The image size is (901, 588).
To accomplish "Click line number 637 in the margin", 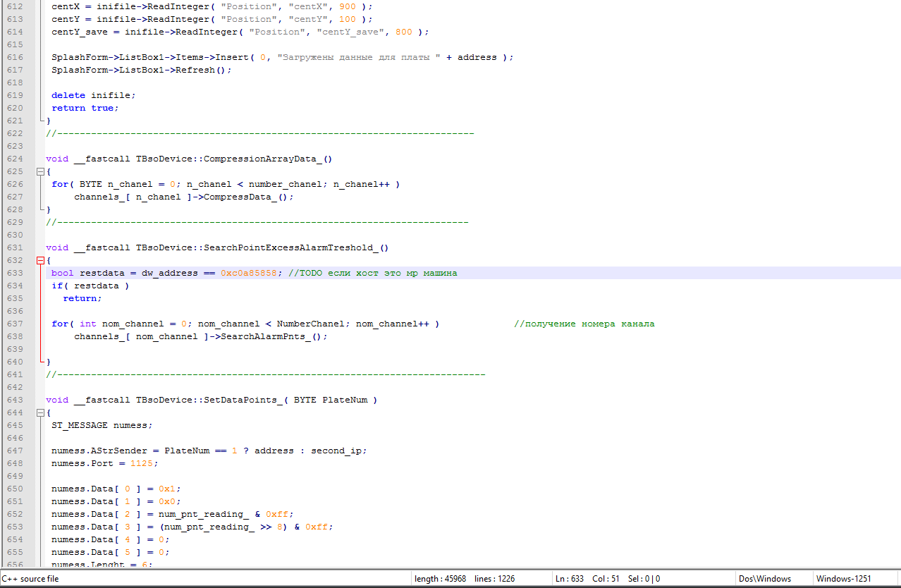I will [15, 324].
